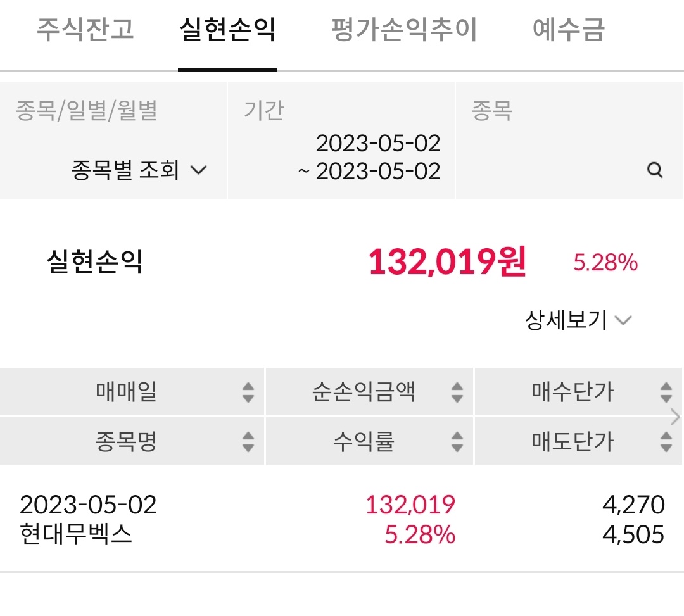Click the search magnifier icon in 종목 field
This screenshot has height=616, width=684.
pyautogui.click(x=655, y=170)
